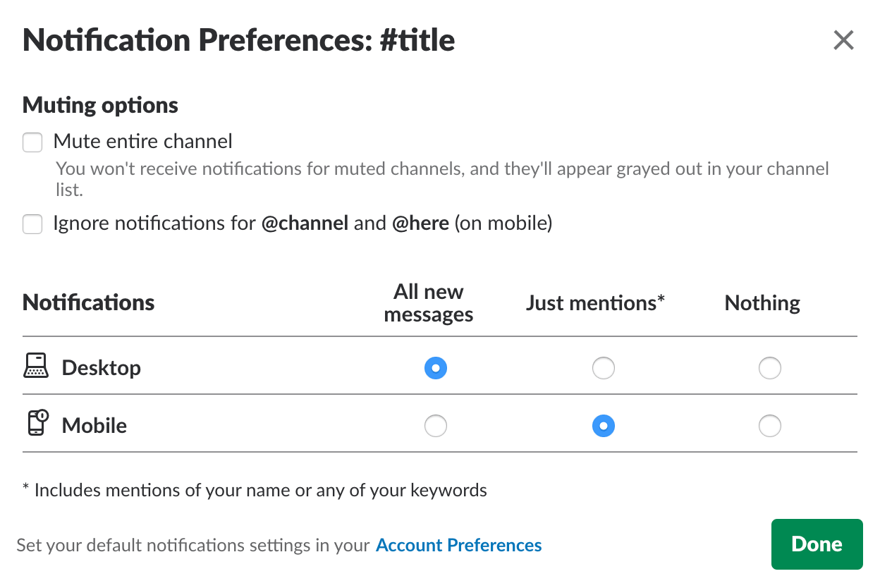Pick Just mentions radio in Mobile row
The image size is (880, 588).
point(603,426)
